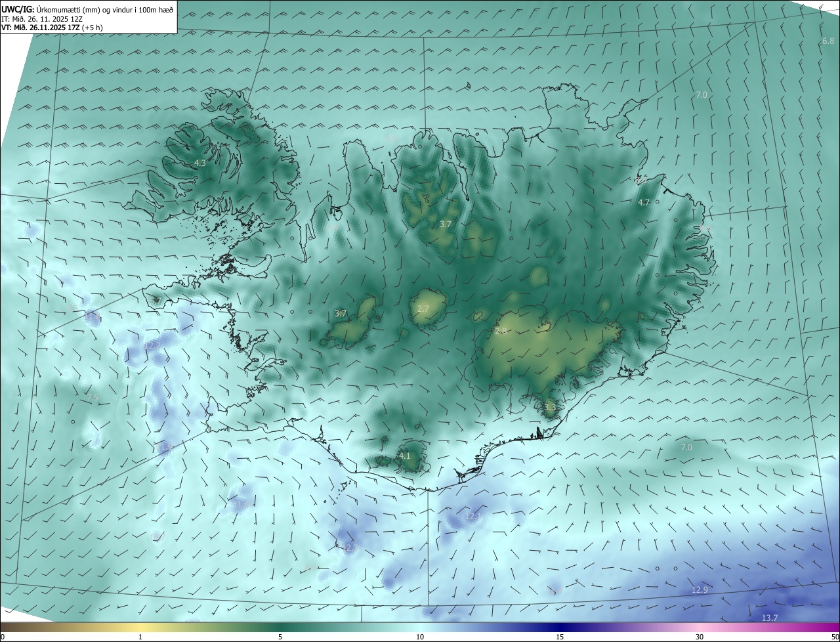
Task: Click the 11.9 value off the southwest peninsula
Action: [x=166, y=447]
